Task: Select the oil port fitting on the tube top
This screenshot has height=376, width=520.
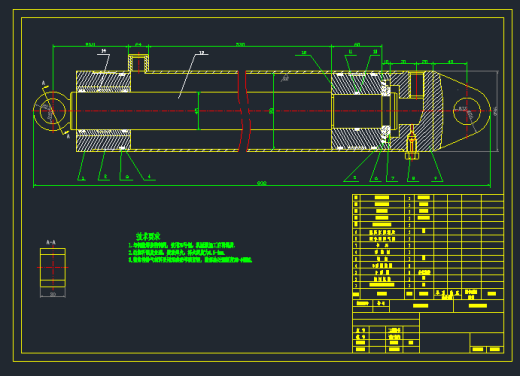Action: click(138, 63)
